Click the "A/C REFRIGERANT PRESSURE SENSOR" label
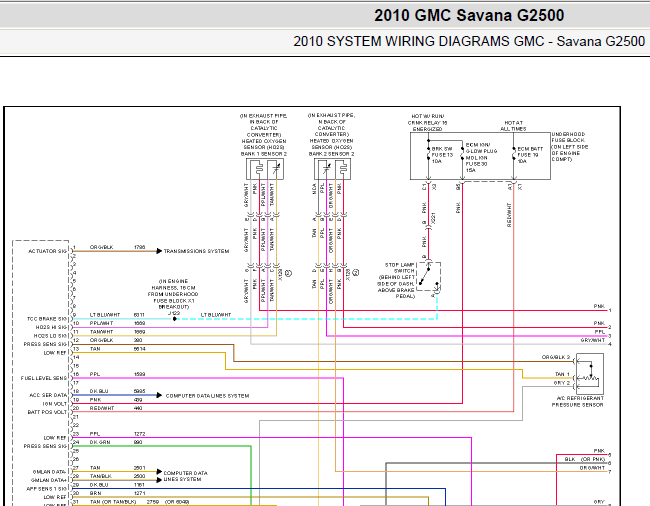The width and height of the screenshot is (650, 506). click(577, 401)
